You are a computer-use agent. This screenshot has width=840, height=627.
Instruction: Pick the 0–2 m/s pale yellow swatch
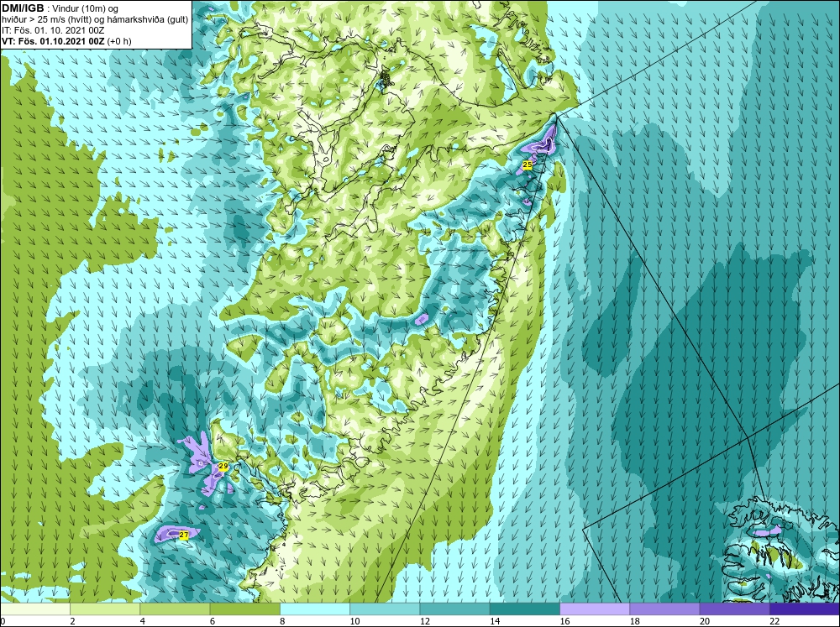(x=35, y=609)
